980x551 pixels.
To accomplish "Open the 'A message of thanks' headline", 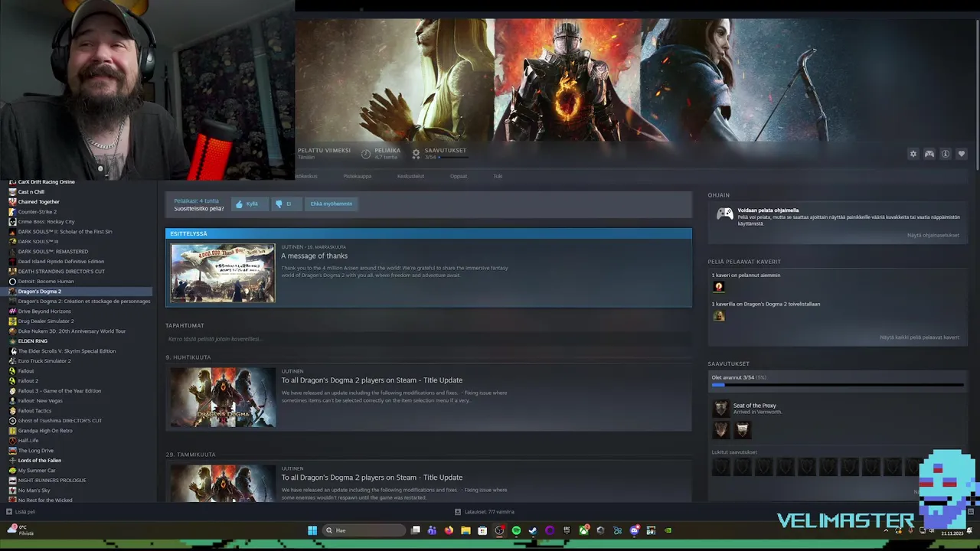I will tap(314, 256).
